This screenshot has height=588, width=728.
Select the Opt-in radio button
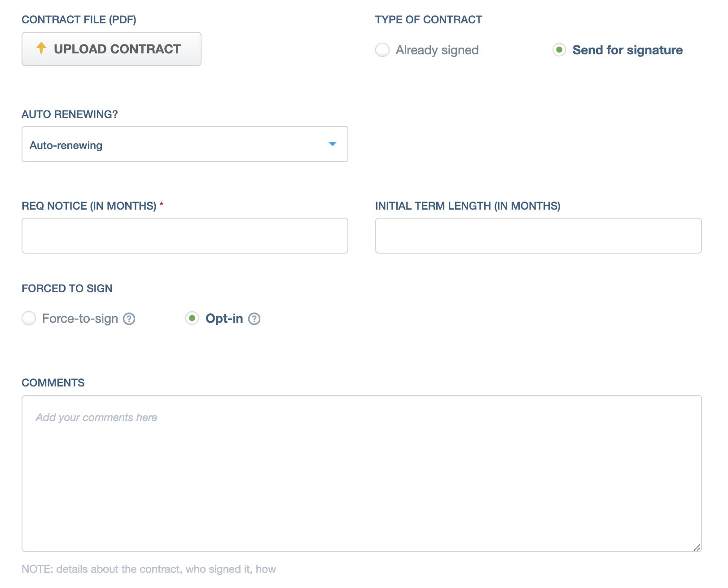tap(192, 318)
